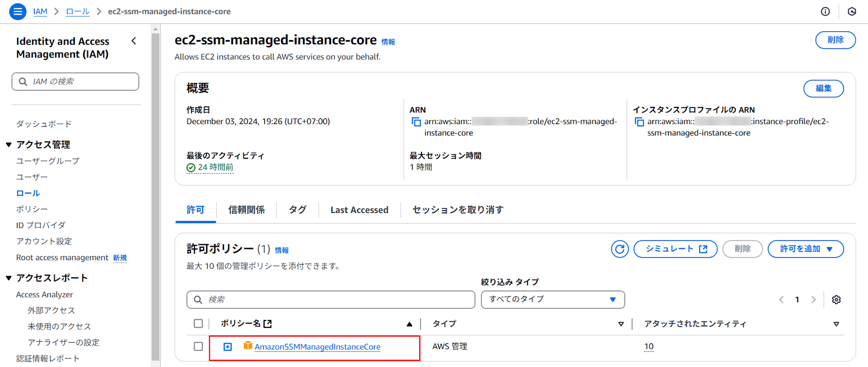Screen dimensions: 868x367
Task: Copy the instance profile ARN
Action: (639, 122)
